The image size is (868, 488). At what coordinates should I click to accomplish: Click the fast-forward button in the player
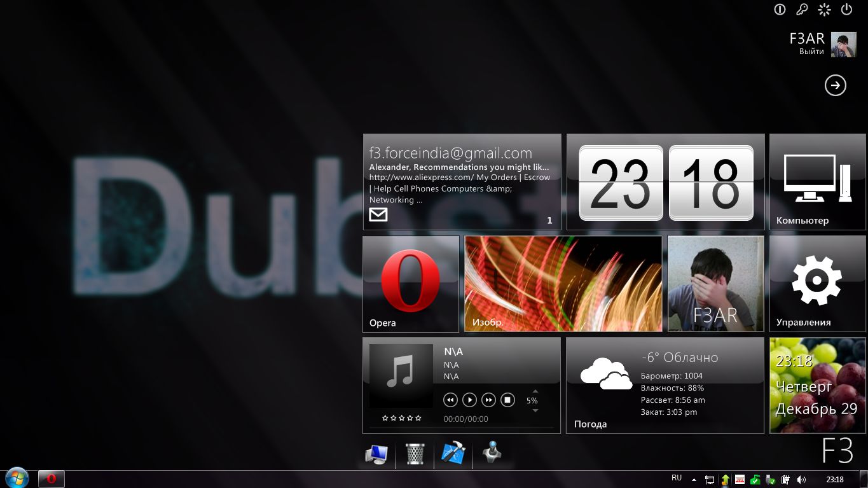coord(488,400)
